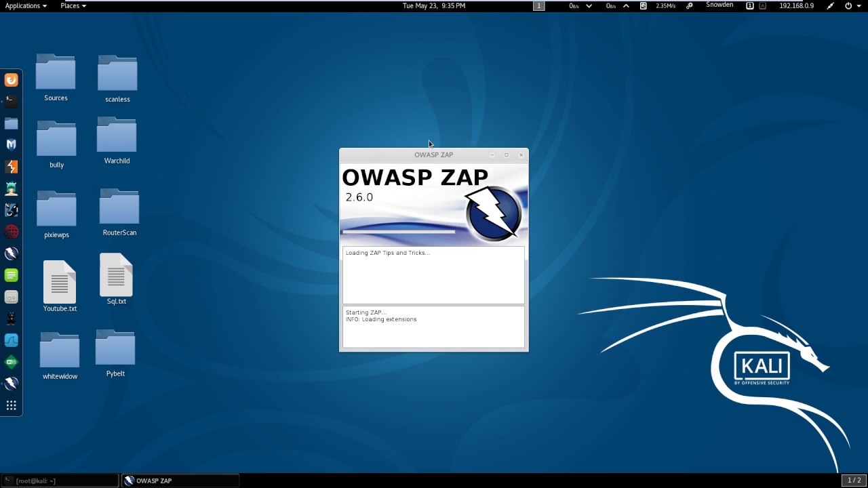Viewport: 868px width, 488px height.
Task: Select the whitewidow folder on the desktop
Action: [60, 356]
